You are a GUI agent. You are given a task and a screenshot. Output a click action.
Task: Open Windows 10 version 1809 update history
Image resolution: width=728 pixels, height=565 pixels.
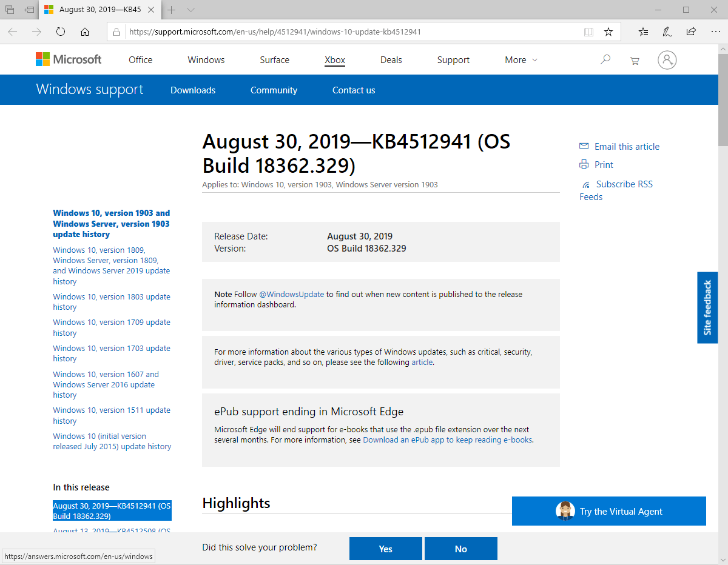[x=112, y=266]
